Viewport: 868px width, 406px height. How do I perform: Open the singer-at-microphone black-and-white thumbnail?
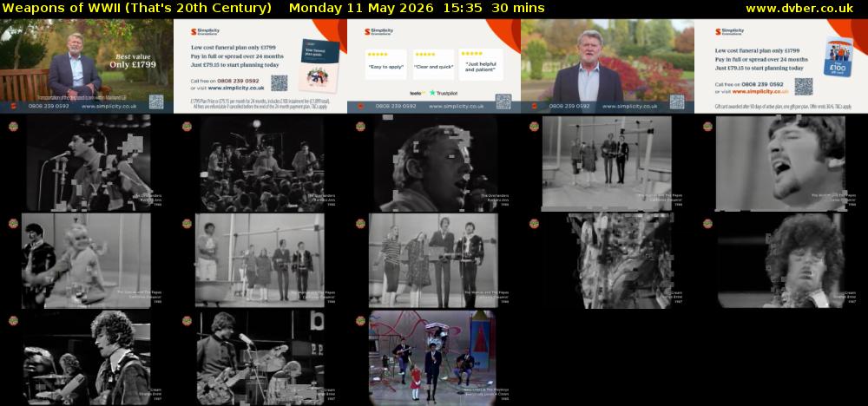86,163
